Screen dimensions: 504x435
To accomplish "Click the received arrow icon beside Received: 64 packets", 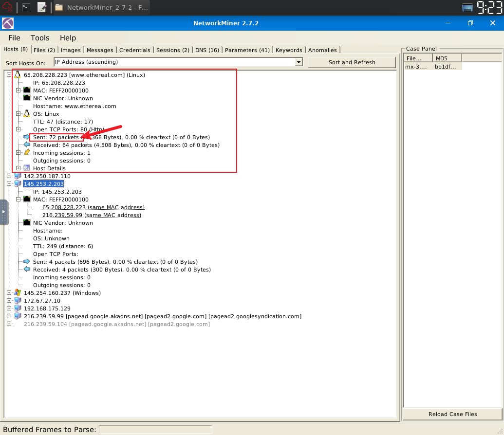I will click(27, 145).
